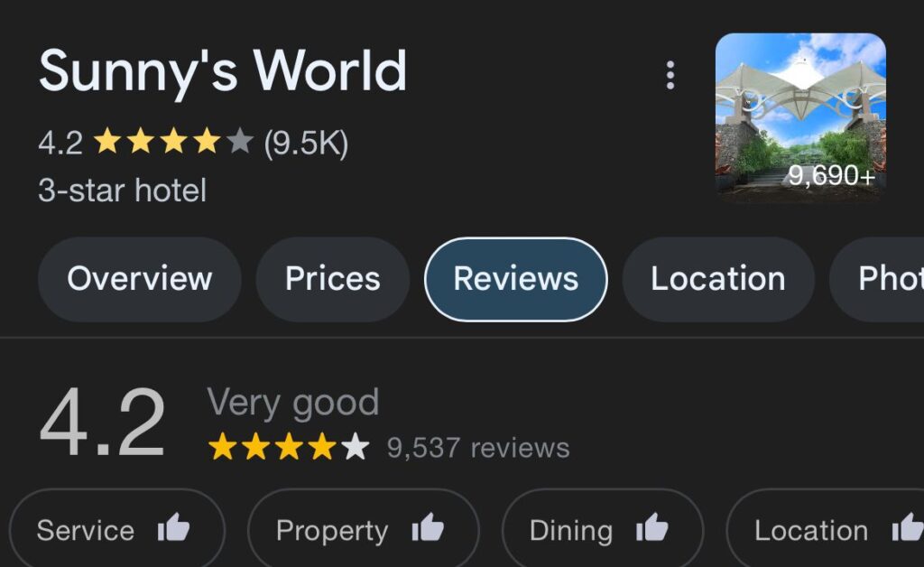Click the thumbs-up icon on Location chip
Image resolution: width=924 pixels, height=567 pixels.
908,527
